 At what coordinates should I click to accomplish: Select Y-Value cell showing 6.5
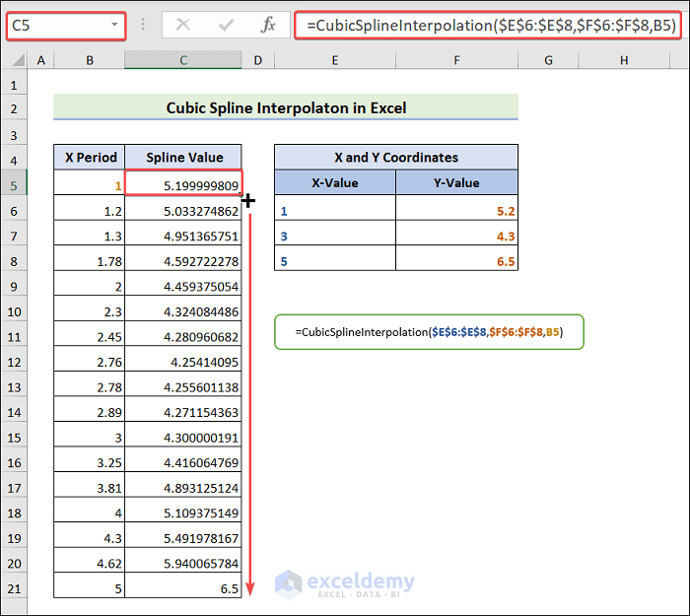[x=456, y=258]
